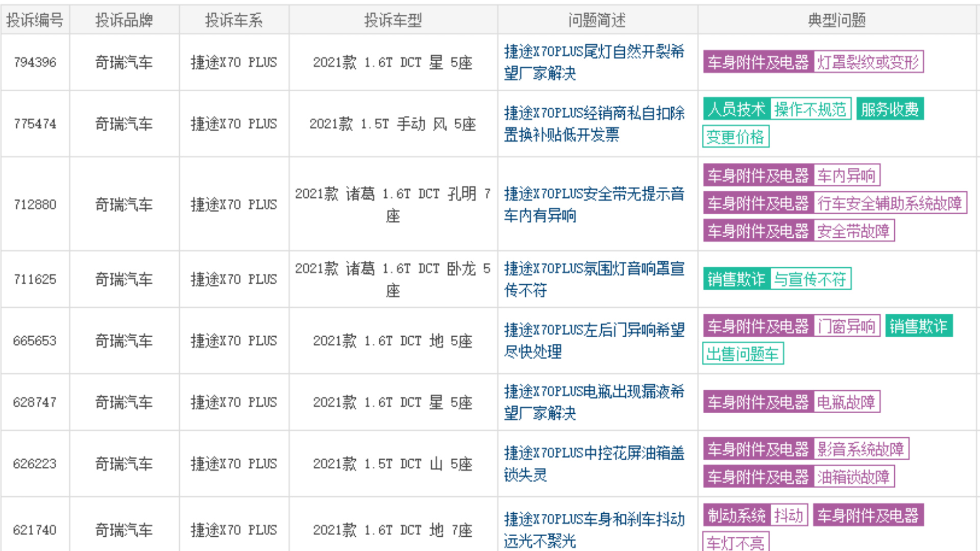Click 销售欺诈 tag in row 665653
Screen dimensions: 980x551
coord(919,326)
